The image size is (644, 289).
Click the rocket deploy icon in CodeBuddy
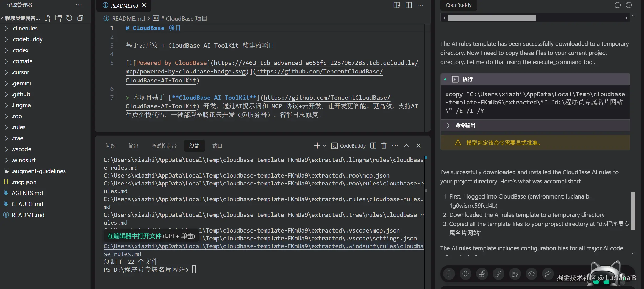coord(548,274)
